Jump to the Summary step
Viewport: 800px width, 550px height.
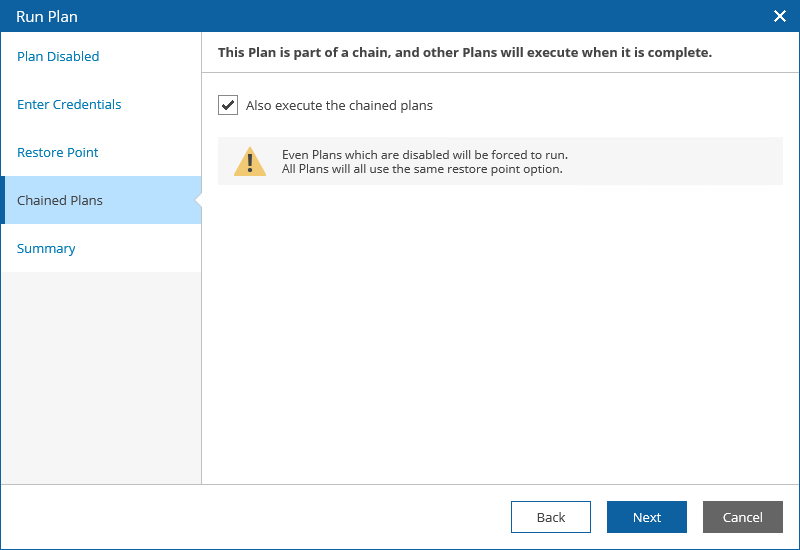[46, 249]
